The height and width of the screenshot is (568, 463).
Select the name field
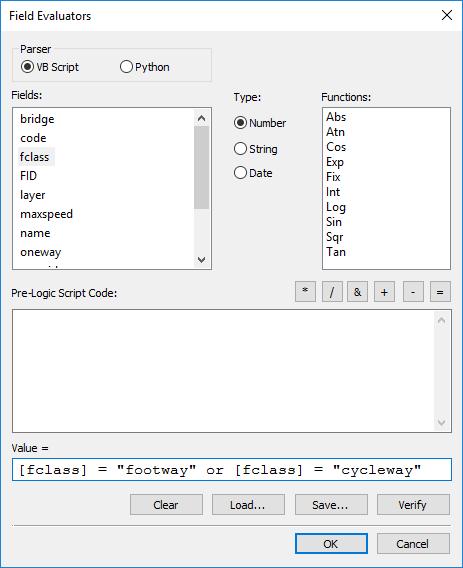pos(35,233)
